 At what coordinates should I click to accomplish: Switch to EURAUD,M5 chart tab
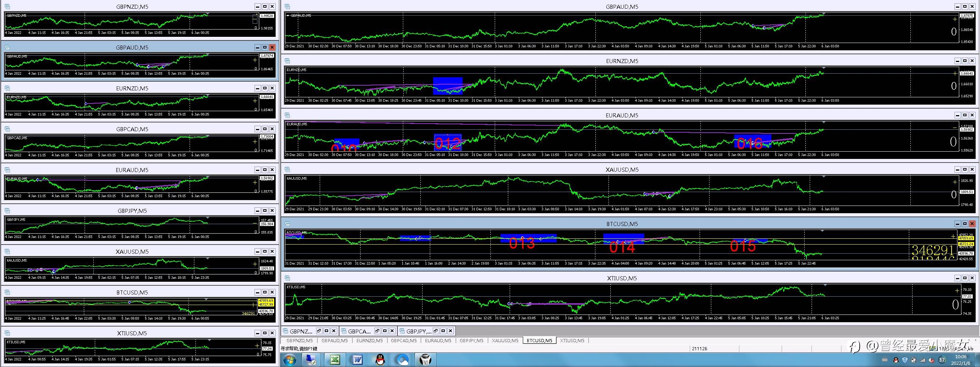(x=438, y=340)
